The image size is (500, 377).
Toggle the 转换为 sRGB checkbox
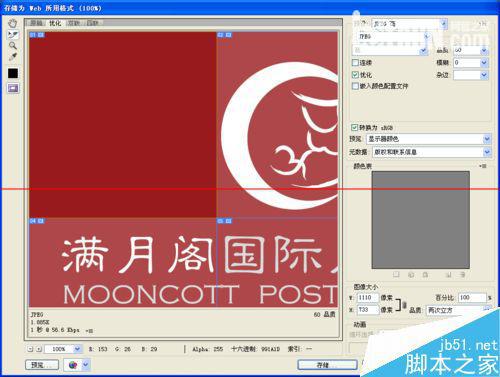pos(354,127)
